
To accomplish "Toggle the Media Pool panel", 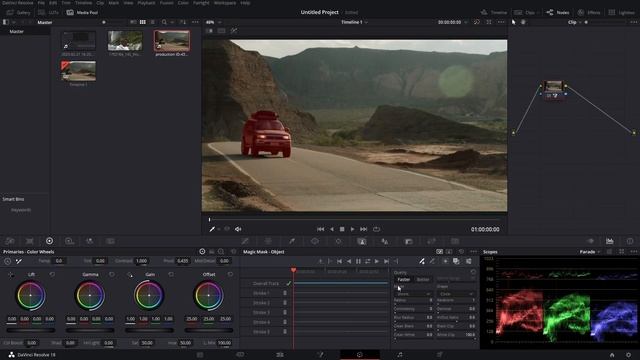I will pyautogui.click(x=82, y=13).
